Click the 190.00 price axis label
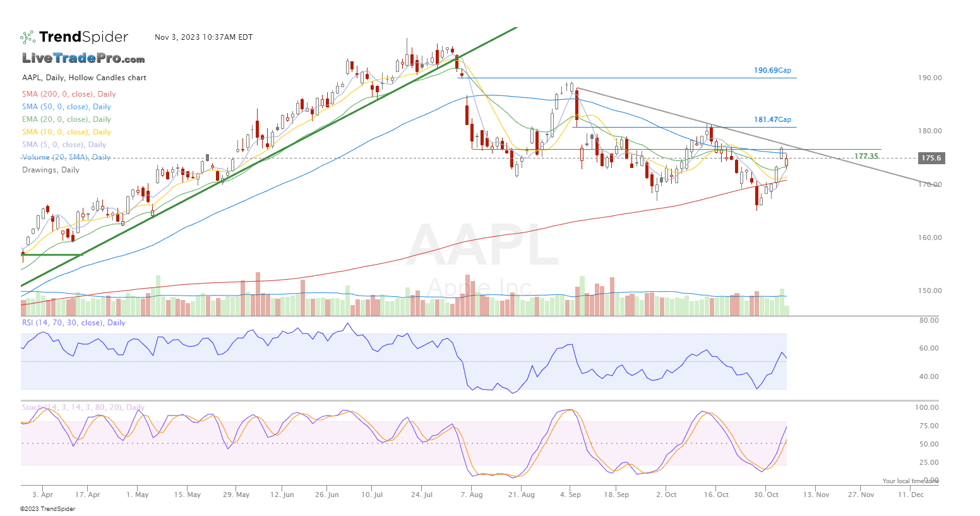 [x=929, y=78]
